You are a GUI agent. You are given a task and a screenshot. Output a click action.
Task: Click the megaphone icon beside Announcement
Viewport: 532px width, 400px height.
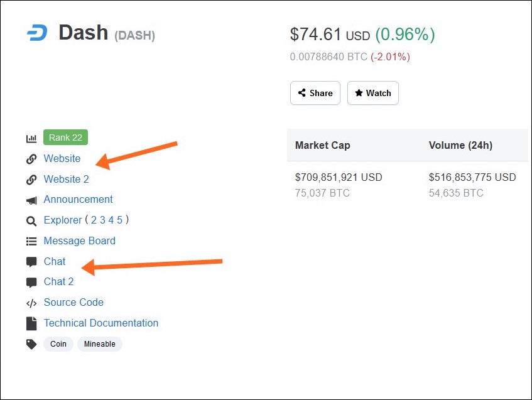[x=31, y=200]
